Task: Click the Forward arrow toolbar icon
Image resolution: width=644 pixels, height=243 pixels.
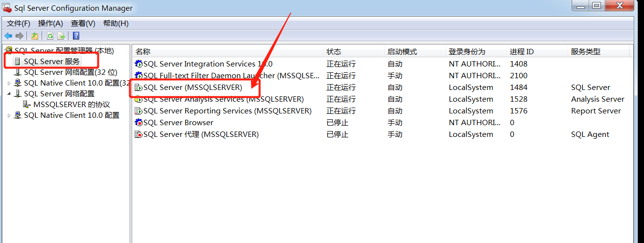Action: point(20,36)
